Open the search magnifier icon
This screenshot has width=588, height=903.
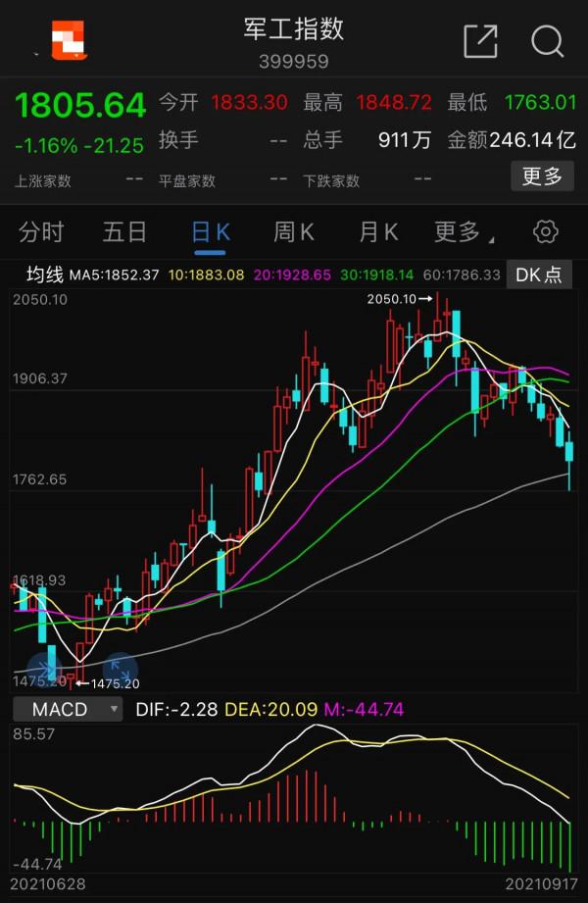[x=547, y=41]
